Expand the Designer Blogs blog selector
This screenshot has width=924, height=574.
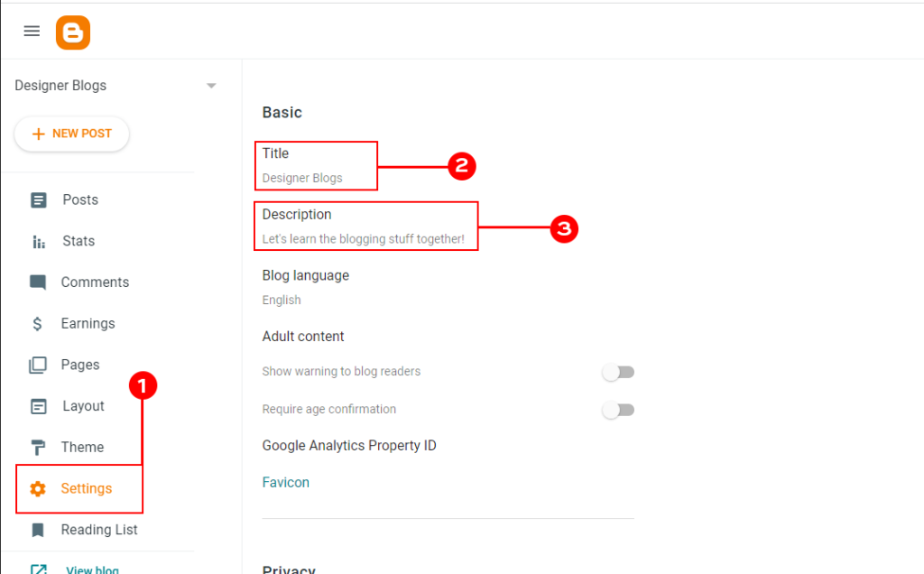pos(211,85)
